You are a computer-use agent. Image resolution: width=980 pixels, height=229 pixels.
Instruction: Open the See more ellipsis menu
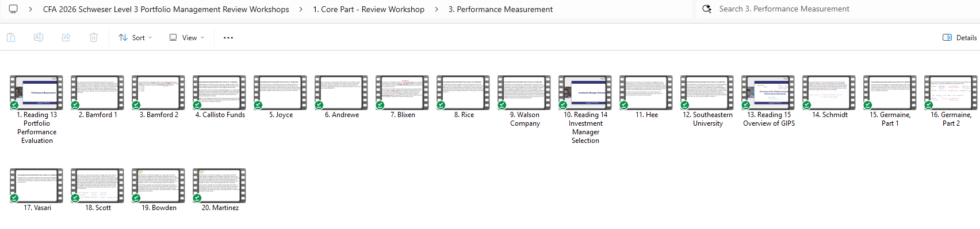(x=228, y=38)
